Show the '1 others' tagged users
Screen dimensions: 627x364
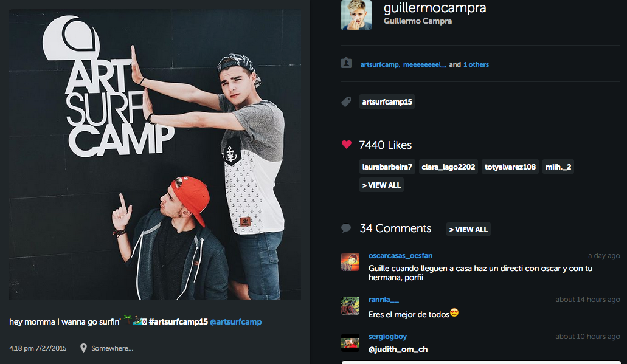pos(476,64)
